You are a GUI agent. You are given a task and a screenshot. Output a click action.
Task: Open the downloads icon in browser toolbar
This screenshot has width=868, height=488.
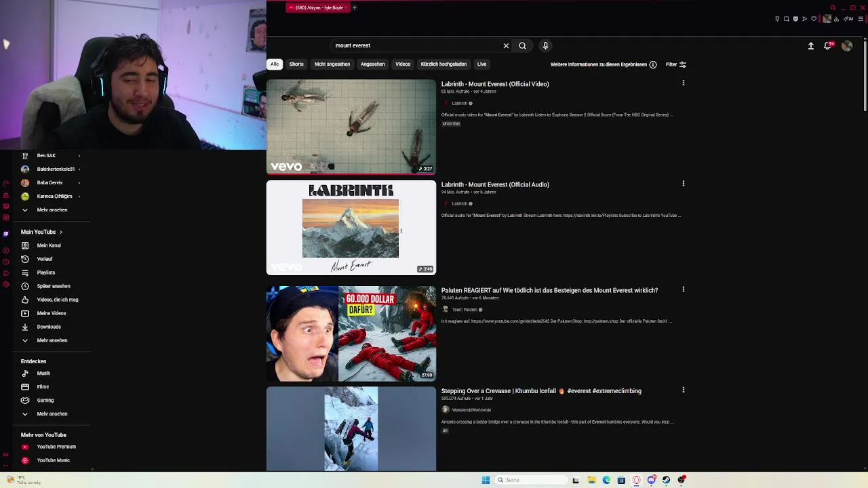pos(836,19)
